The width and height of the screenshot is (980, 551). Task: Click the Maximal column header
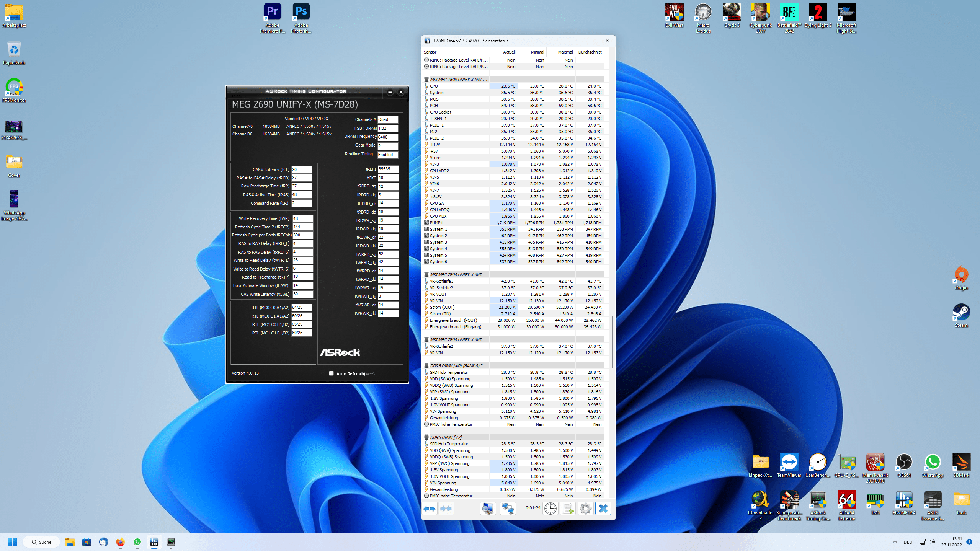[x=561, y=52]
